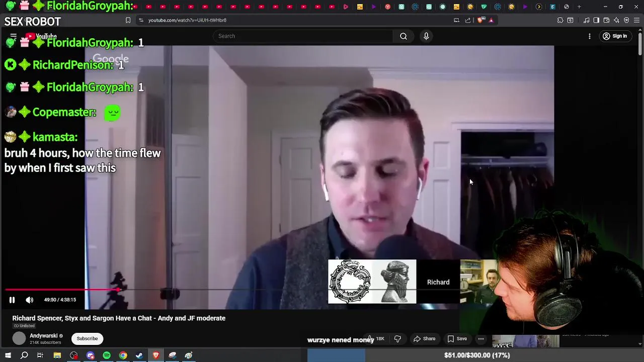The height and width of the screenshot is (362, 644).
Task: Open File Explorer from the taskbar
Action: pos(57,355)
